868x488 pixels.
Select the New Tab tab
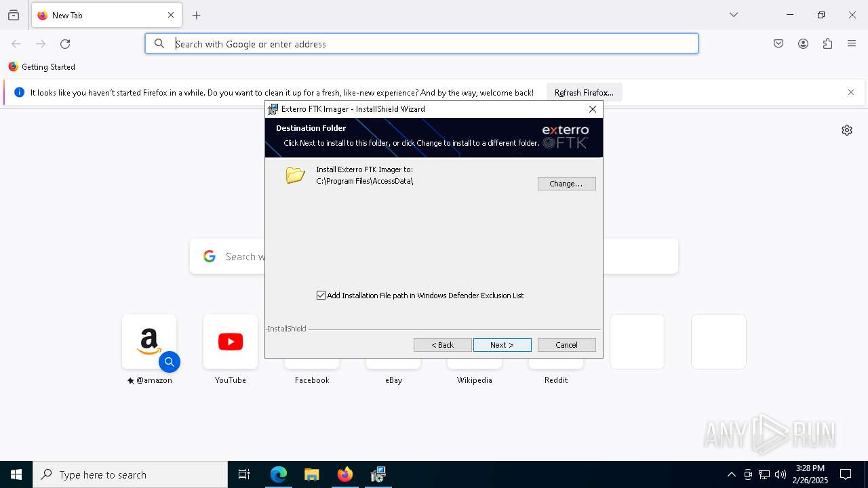106,15
